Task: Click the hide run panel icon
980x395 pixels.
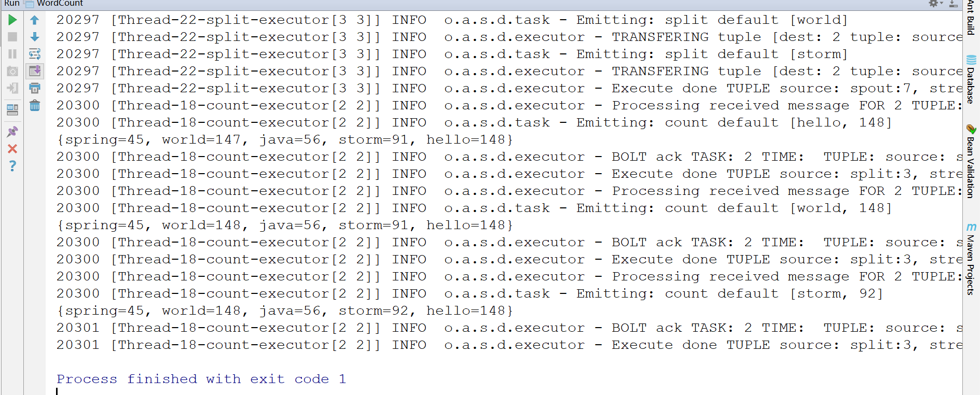Action: coord(954,4)
